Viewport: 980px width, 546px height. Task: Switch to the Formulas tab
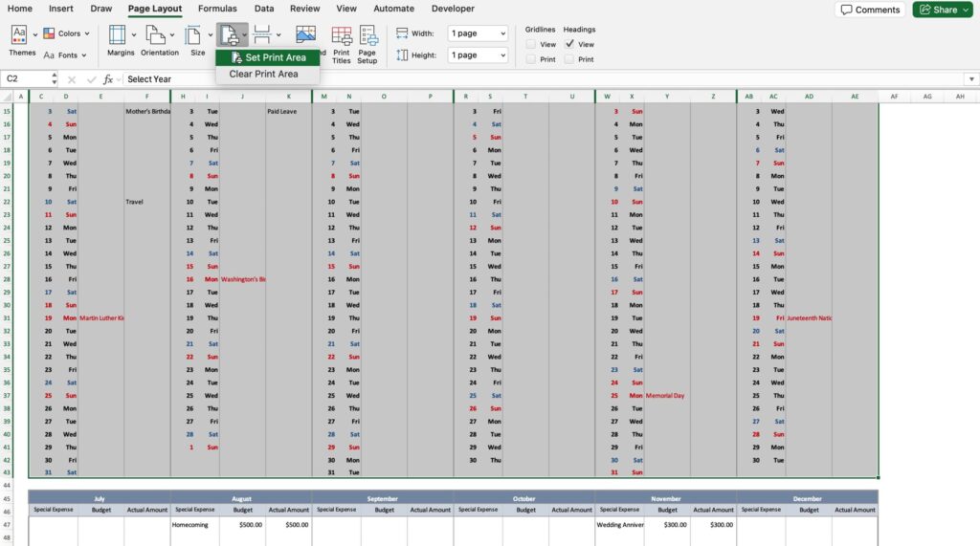(x=217, y=9)
